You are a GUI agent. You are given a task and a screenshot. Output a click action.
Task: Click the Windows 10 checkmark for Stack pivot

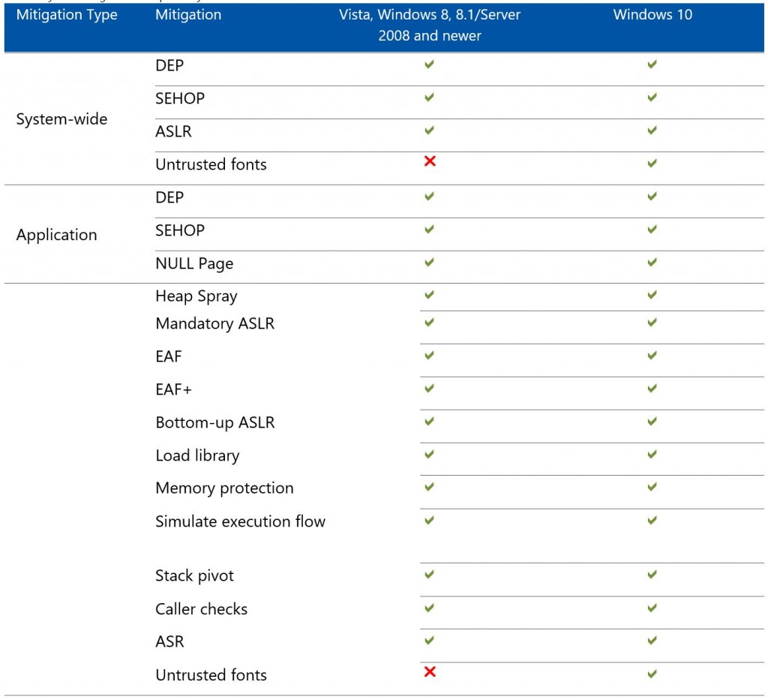click(651, 573)
